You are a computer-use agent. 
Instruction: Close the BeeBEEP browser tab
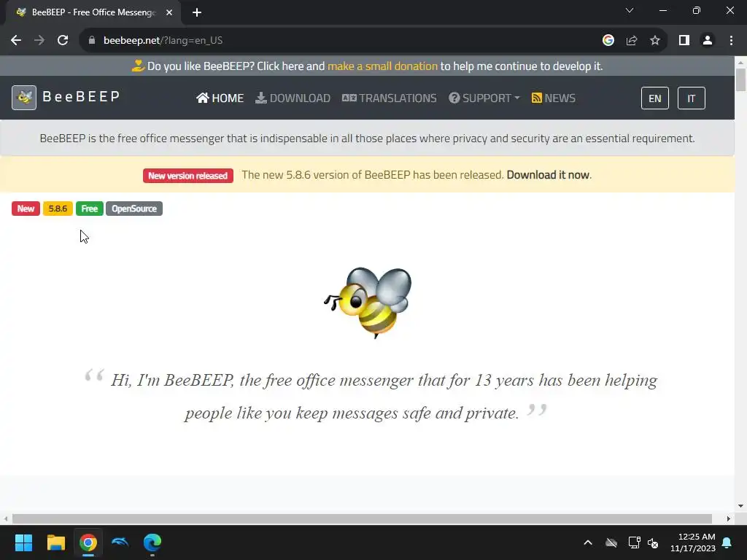[169, 12]
